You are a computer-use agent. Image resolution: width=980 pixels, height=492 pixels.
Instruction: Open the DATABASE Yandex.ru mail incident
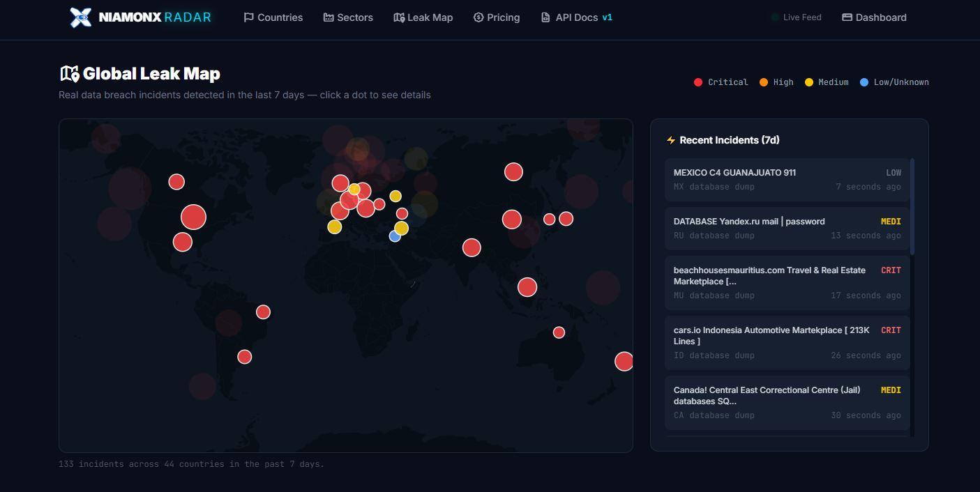pyautogui.click(x=787, y=229)
